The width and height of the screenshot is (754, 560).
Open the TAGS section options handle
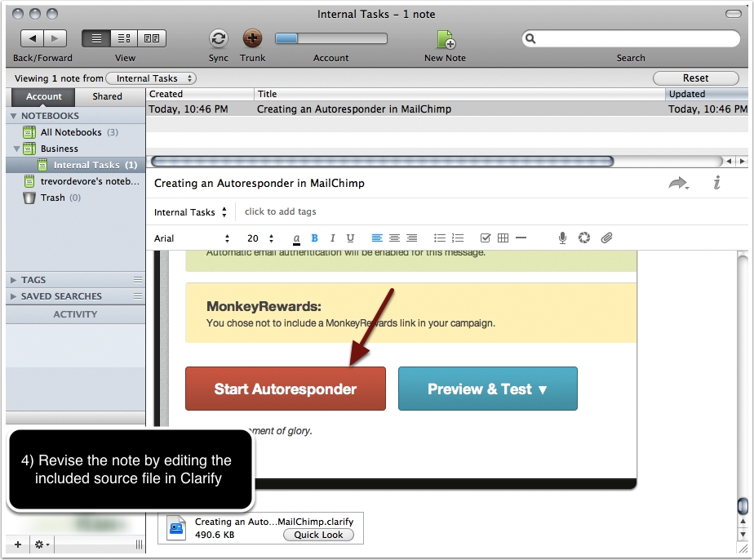click(138, 280)
